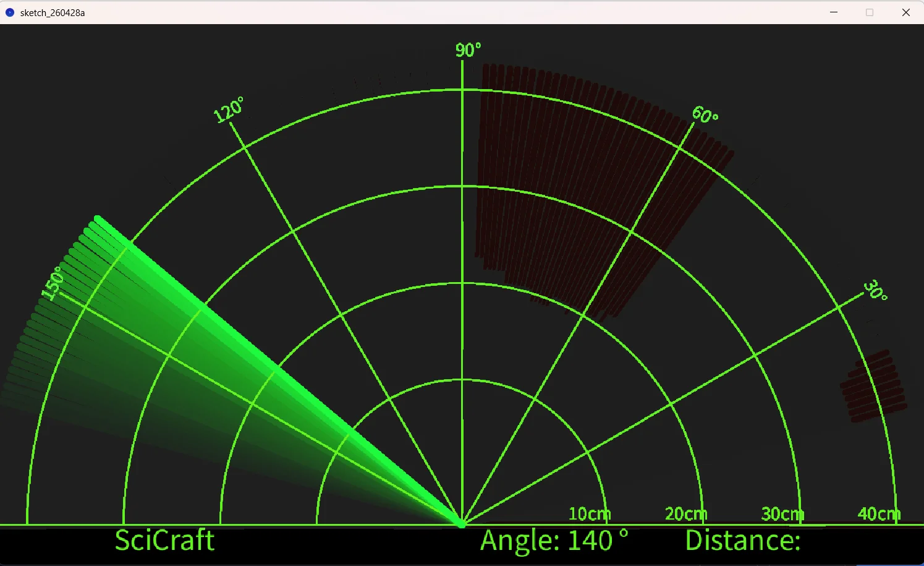Click the 30cm range label

(782, 514)
